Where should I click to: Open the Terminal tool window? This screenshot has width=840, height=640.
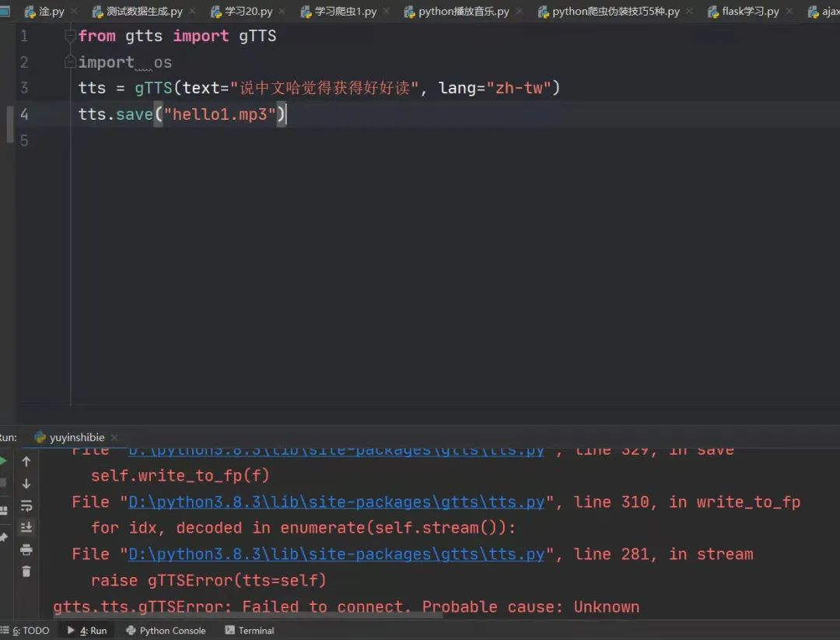coord(250,631)
